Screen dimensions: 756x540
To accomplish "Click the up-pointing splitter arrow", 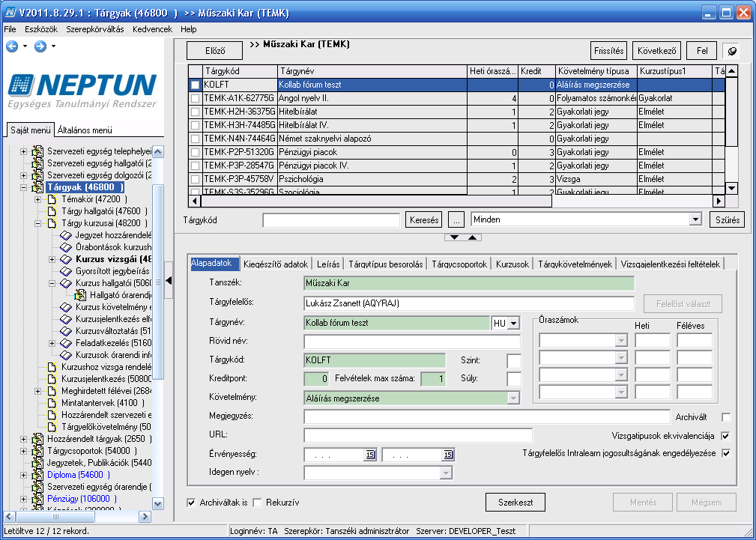I will (x=472, y=237).
